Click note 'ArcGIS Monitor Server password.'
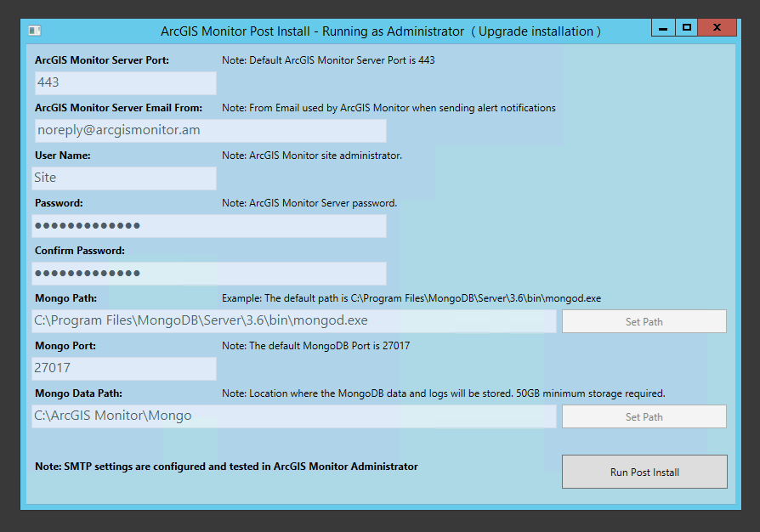Screen dimensions: 760x532 (309, 203)
